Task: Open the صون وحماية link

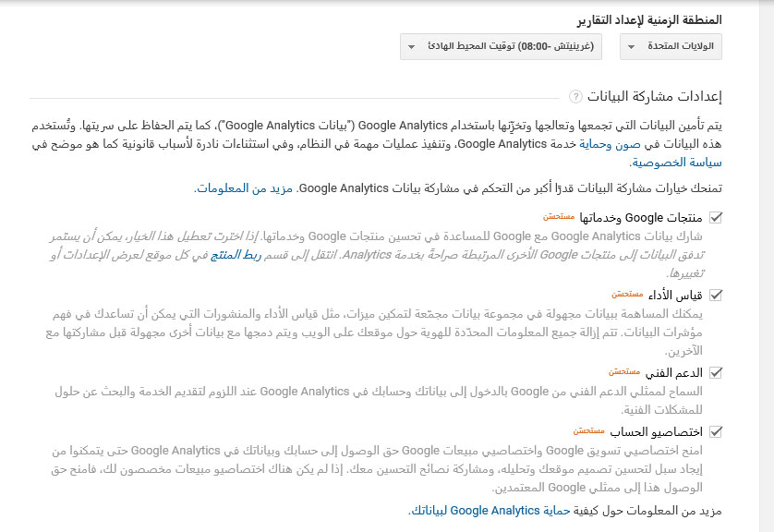Action: 611,144
